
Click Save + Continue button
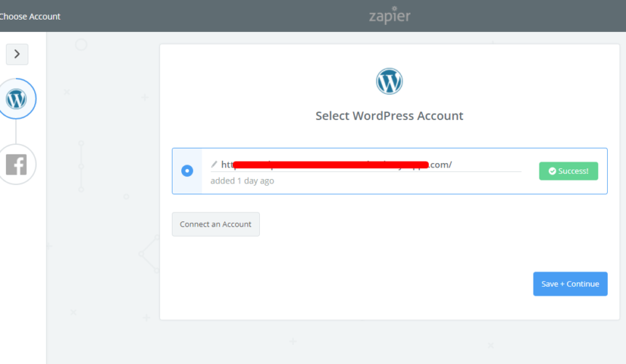pyautogui.click(x=570, y=284)
